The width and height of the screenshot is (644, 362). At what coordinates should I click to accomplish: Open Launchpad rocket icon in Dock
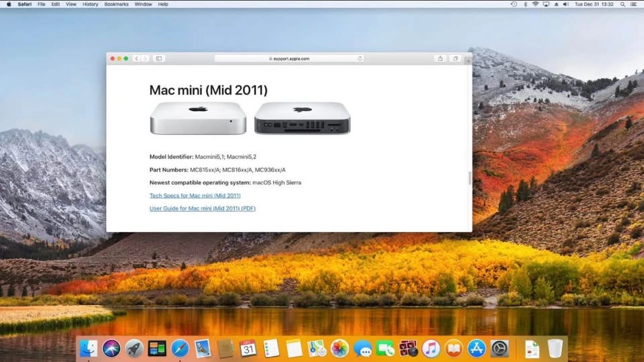pyautogui.click(x=134, y=349)
